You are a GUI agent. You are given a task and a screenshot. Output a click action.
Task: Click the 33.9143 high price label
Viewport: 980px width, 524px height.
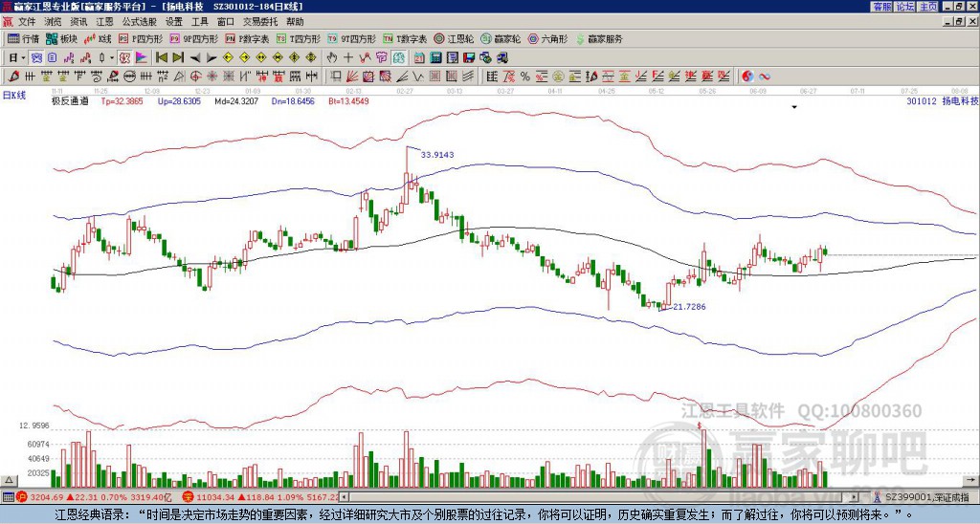pos(437,154)
